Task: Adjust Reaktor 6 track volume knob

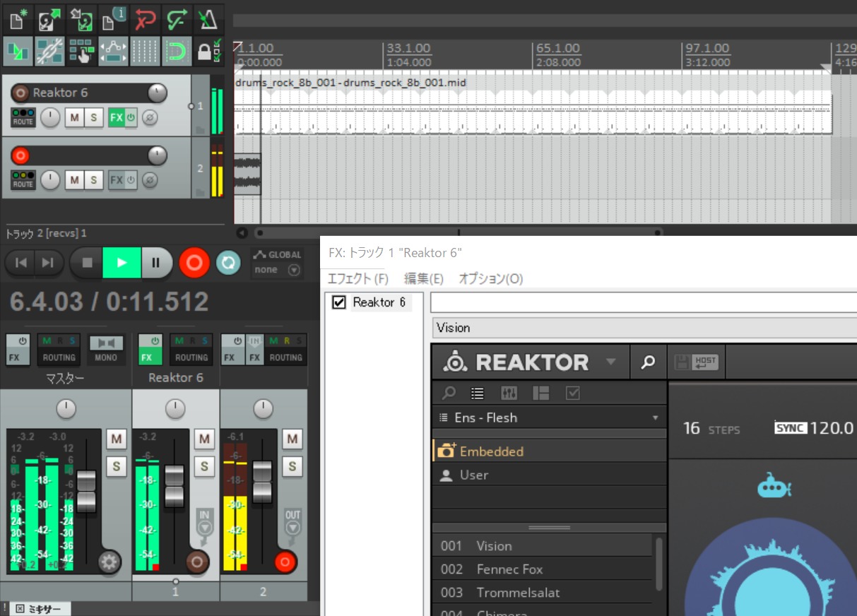Action: (x=157, y=93)
